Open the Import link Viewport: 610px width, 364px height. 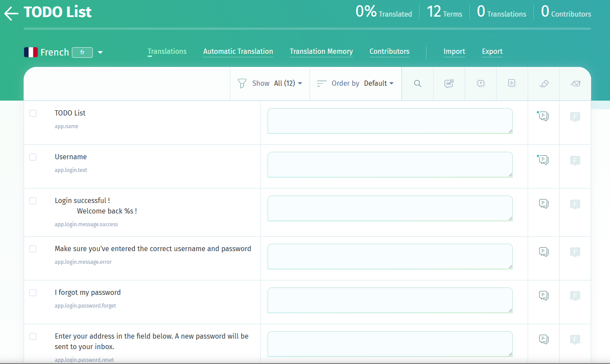454,52
